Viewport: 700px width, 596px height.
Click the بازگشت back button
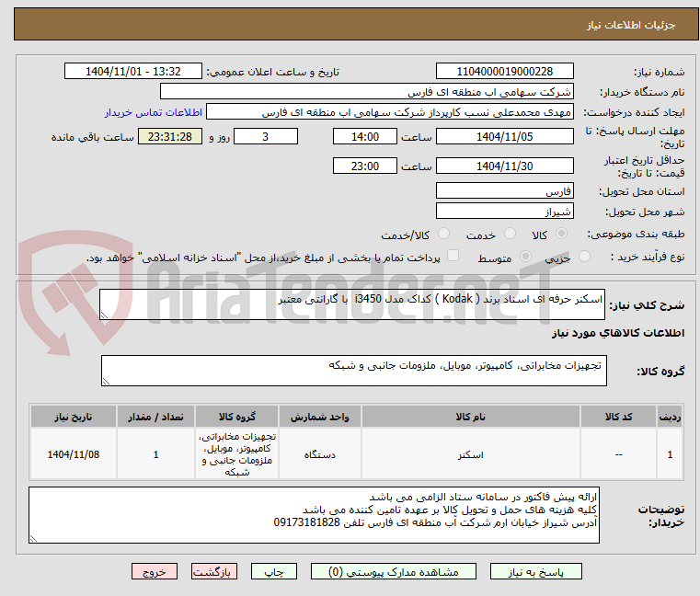213,571
